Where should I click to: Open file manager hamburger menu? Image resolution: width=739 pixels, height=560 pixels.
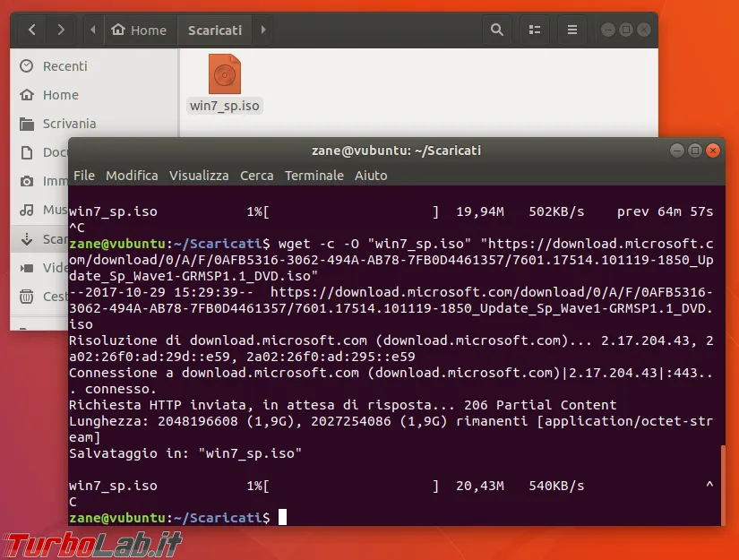572,30
